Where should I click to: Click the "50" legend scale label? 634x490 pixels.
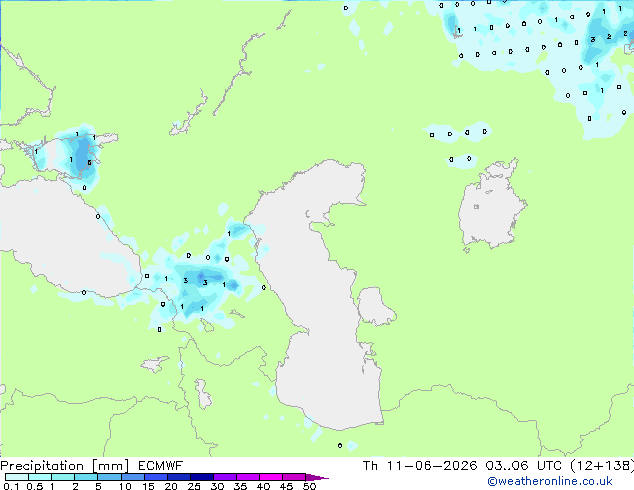click(309, 486)
